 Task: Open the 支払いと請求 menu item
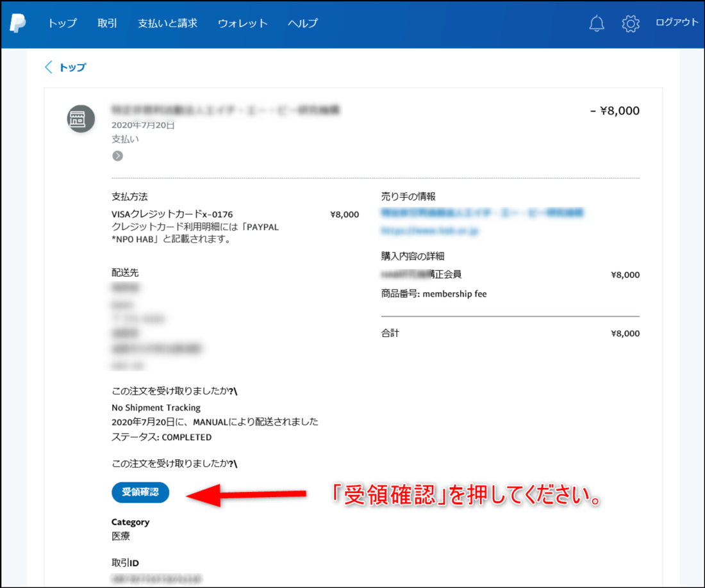click(x=167, y=23)
